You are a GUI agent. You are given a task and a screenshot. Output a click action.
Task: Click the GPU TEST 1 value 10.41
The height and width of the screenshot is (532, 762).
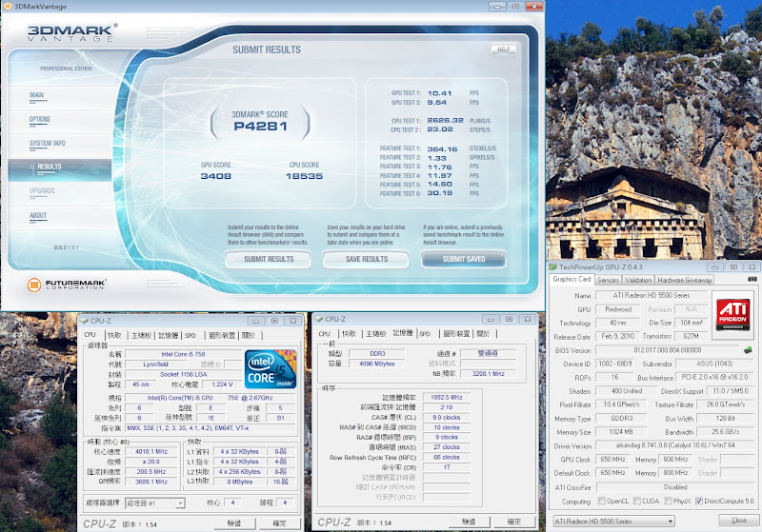[440, 93]
